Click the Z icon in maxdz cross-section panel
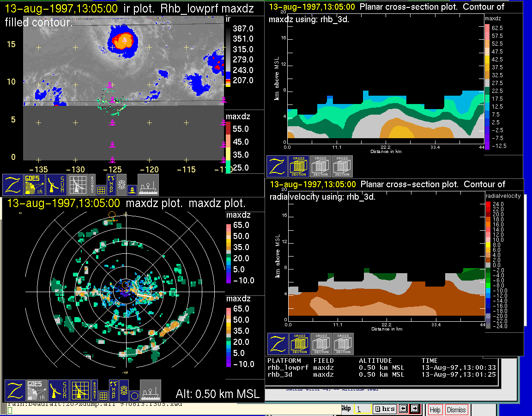Screen dimensions: 532x416 [x=276, y=166]
